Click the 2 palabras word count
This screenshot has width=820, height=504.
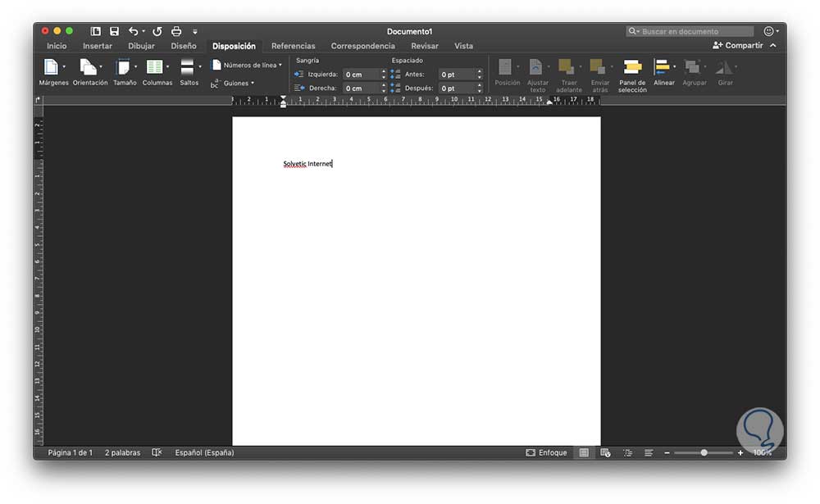[122, 452]
